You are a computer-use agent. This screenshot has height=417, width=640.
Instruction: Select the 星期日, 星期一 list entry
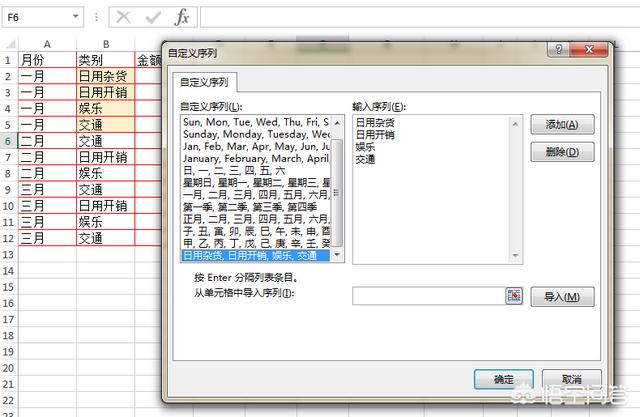tap(256, 183)
